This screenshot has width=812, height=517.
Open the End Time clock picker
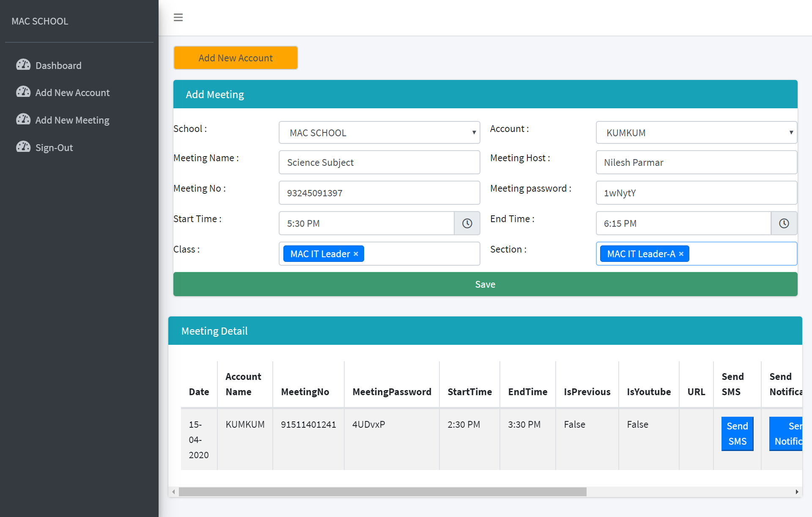[x=784, y=223]
